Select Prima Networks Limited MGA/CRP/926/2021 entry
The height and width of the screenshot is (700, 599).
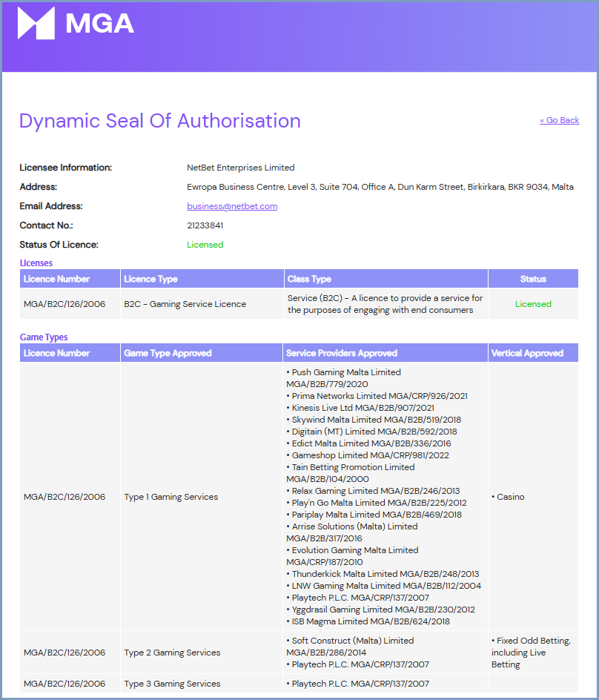coord(377,395)
